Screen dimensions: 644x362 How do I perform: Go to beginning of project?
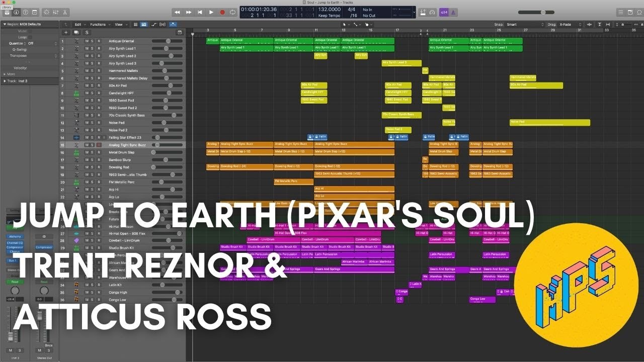coord(200,12)
